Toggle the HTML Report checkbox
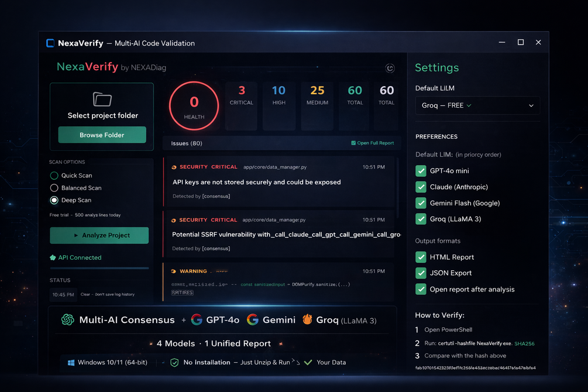This screenshot has height=392, width=588. 421,257
